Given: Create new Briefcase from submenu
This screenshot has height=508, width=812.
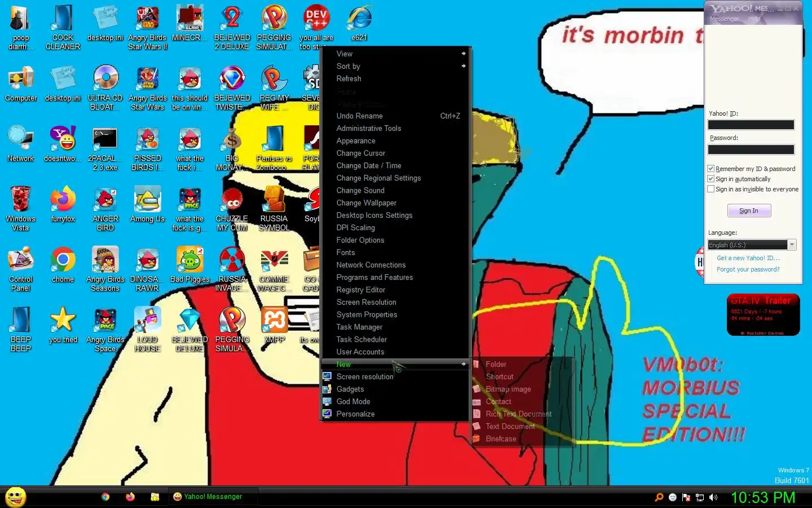Looking at the screenshot, I should click(522, 439).
